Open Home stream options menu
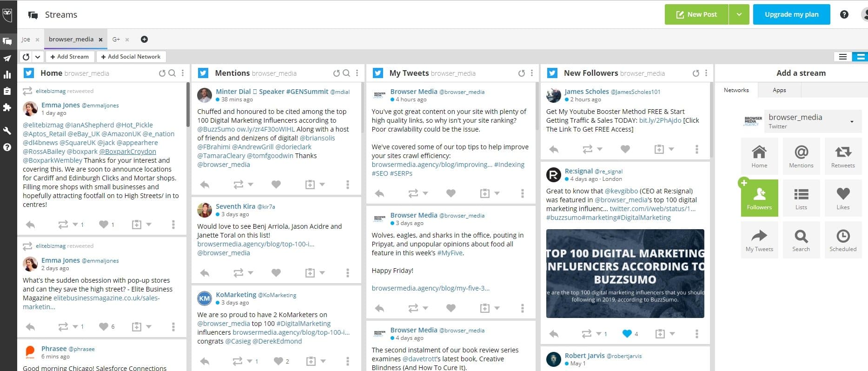Viewport: 868px width, 371px height. pyautogui.click(x=183, y=73)
